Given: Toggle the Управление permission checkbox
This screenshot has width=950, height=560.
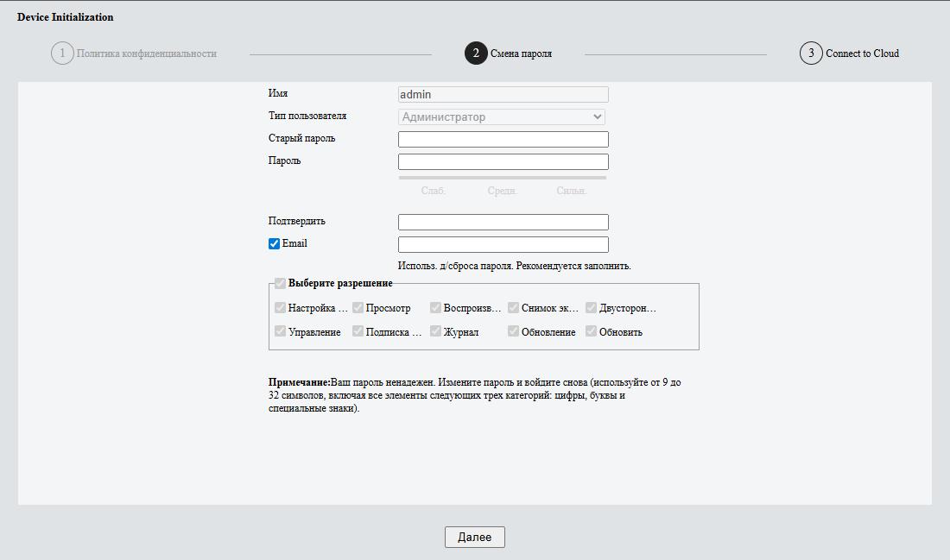Looking at the screenshot, I should click(x=280, y=331).
